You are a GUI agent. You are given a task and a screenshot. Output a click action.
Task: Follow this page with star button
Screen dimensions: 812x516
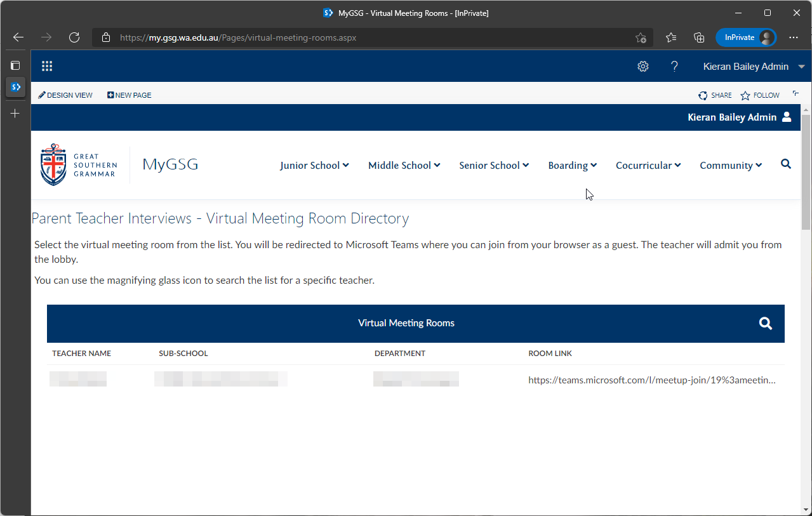coord(759,95)
